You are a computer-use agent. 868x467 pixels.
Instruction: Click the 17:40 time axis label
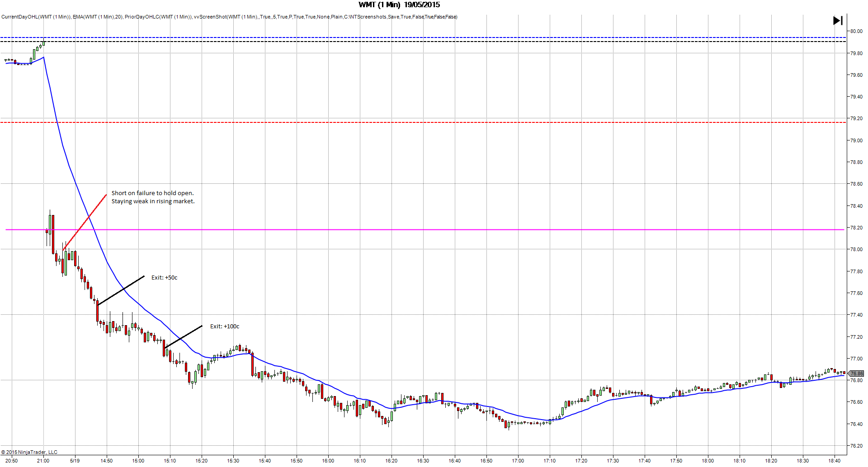click(645, 461)
